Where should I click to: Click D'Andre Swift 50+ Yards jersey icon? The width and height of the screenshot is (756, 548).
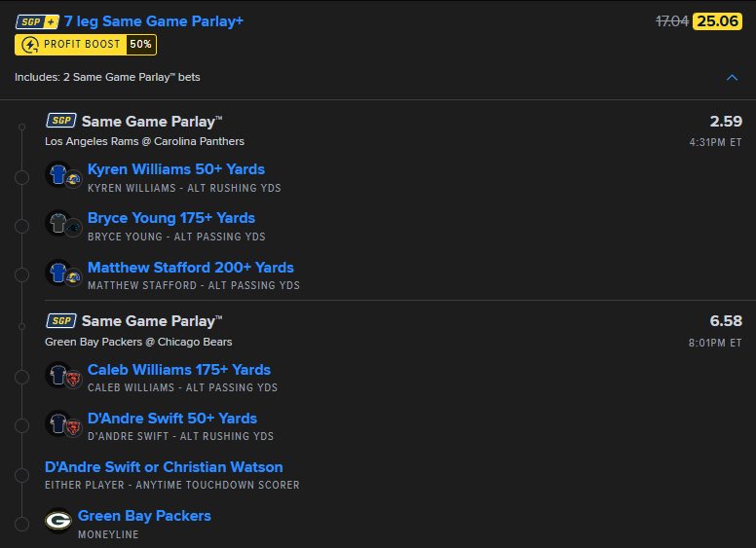point(57,423)
